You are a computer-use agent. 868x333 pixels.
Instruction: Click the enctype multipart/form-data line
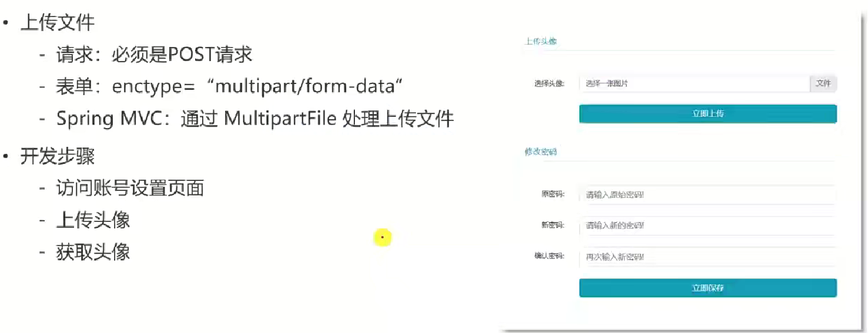[230, 87]
